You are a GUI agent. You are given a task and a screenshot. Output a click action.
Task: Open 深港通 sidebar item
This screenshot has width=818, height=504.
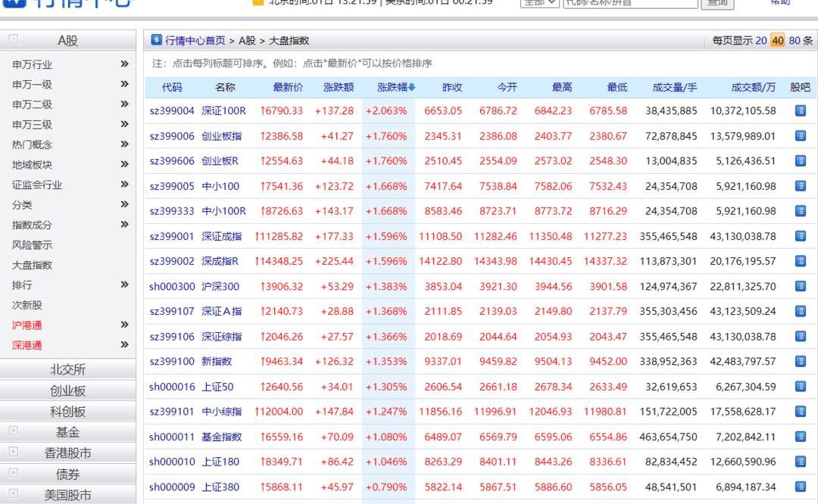point(27,345)
